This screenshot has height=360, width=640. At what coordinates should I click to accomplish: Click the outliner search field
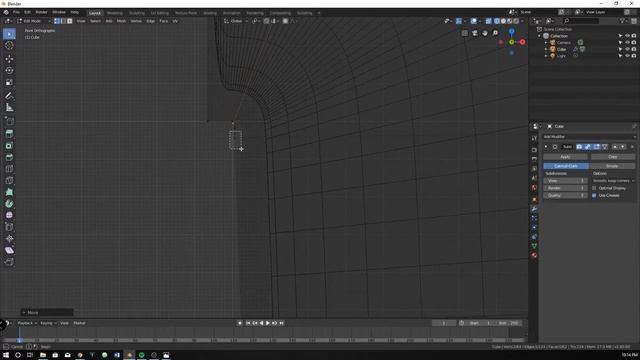click(x=581, y=21)
